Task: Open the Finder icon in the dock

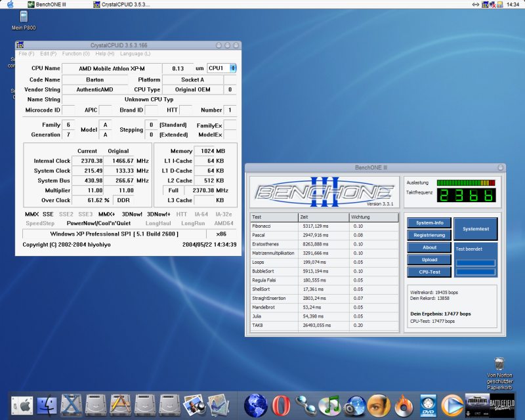Action: (x=47, y=406)
